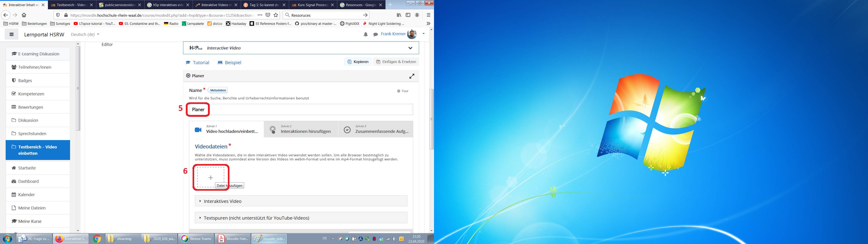Screen dimensions: 868x244
Task: Focus the search box containing Ressources
Action: tap(325, 15)
